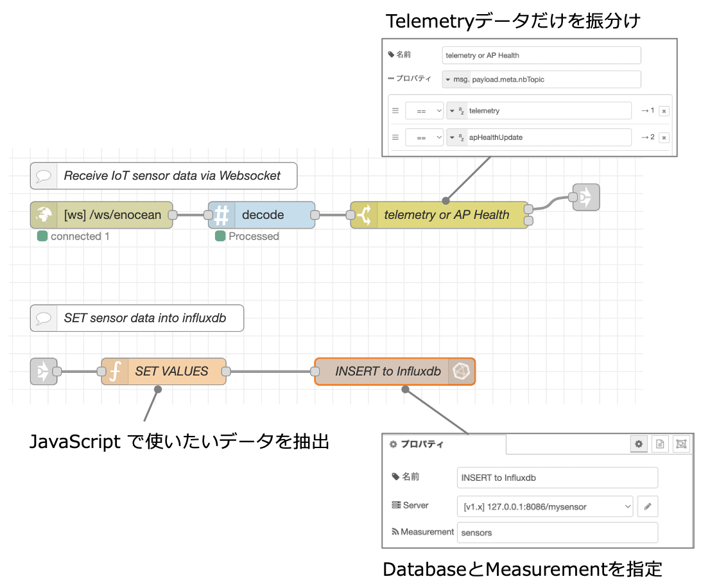Image resolution: width=710 pixels, height=588 pixels.
Task: Edit the name field telemetry or AP Health
Action: [542, 55]
